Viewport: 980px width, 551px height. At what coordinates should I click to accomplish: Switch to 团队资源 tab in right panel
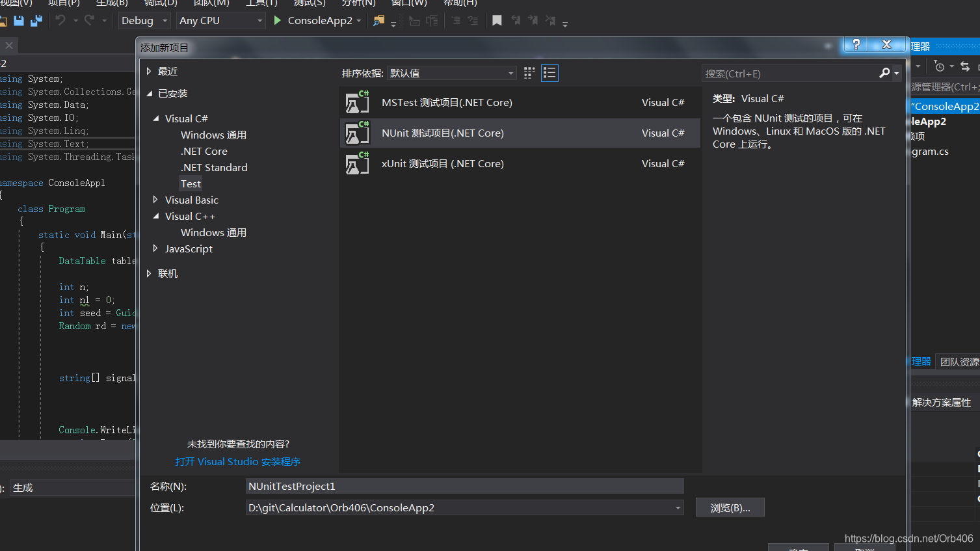(x=959, y=362)
